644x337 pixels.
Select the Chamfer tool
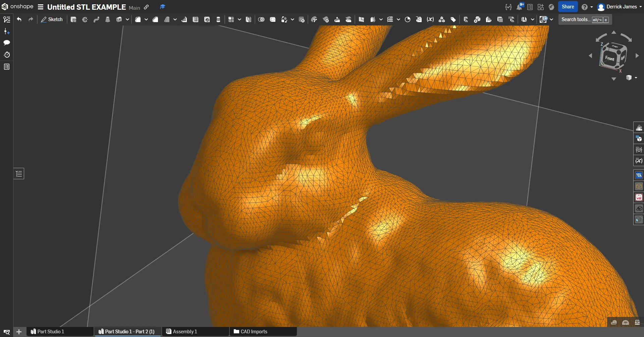(x=155, y=19)
